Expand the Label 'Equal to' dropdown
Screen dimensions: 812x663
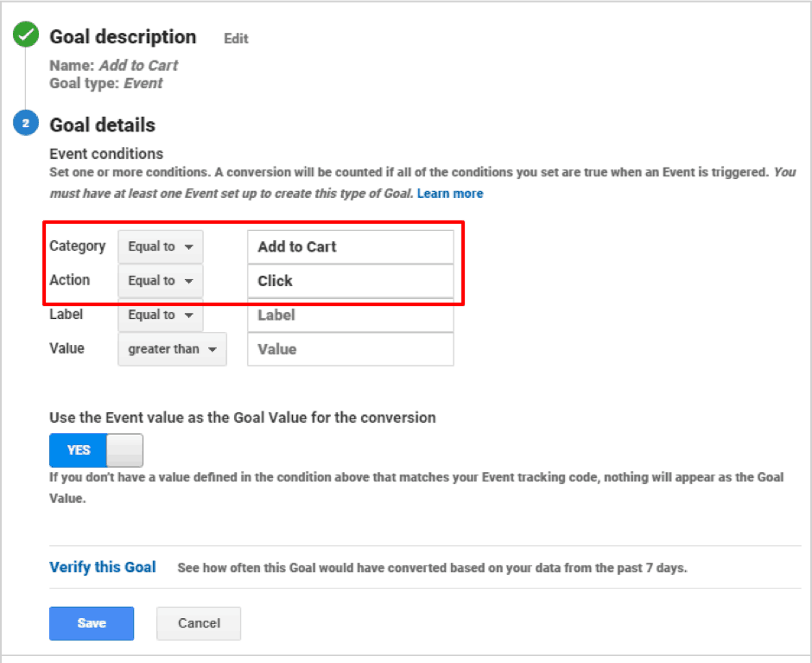[161, 316]
